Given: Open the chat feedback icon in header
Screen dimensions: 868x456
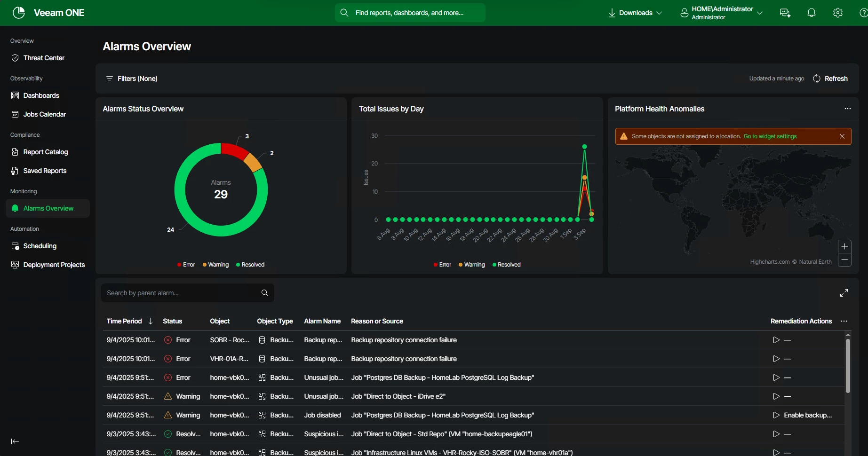Looking at the screenshot, I should 785,13.
